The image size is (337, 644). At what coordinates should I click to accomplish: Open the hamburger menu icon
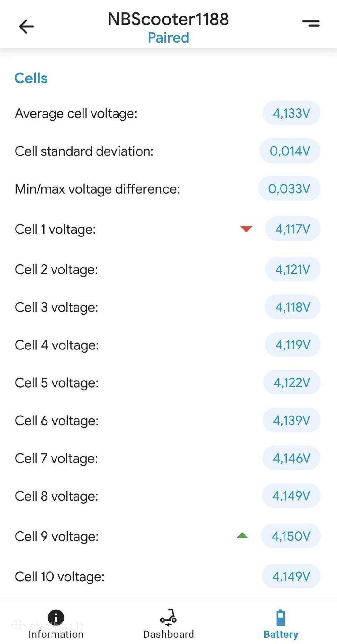coord(311,23)
